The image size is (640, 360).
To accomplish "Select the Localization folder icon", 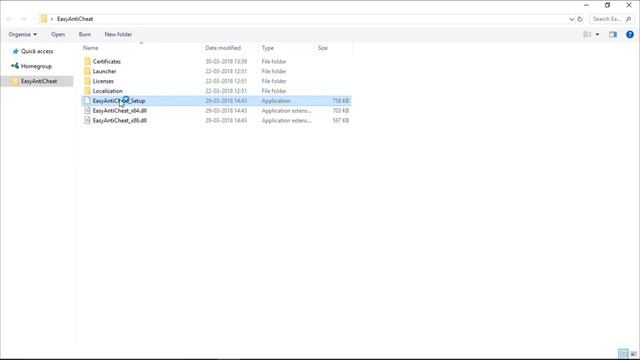I will [x=87, y=91].
